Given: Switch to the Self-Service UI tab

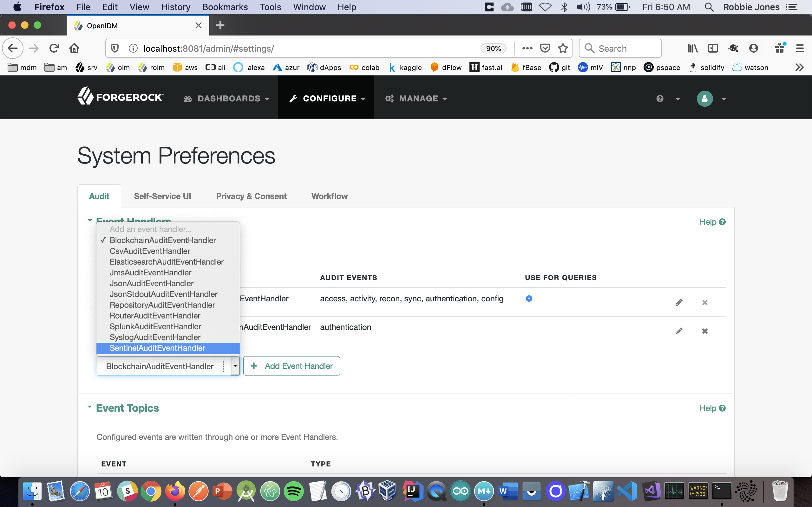Looking at the screenshot, I should (x=162, y=196).
